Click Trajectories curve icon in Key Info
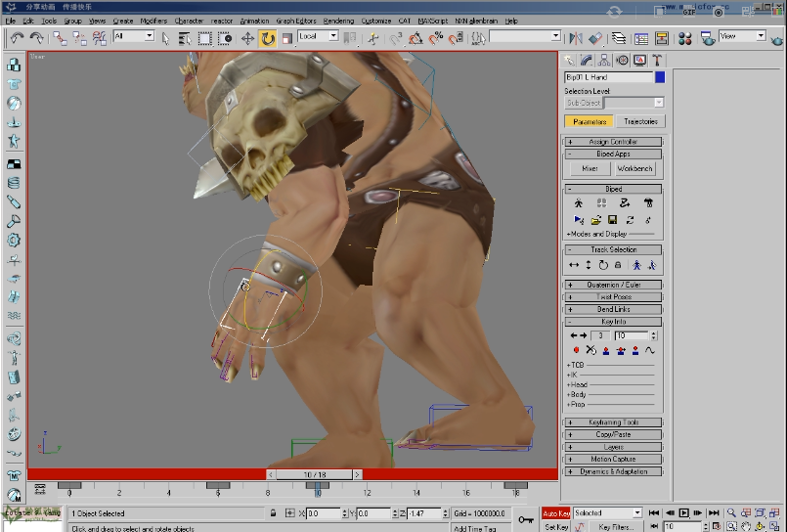 click(x=650, y=350)
